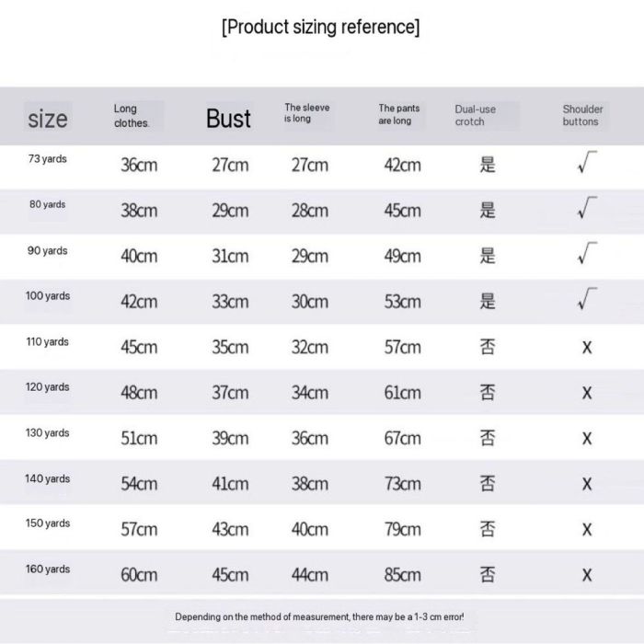Screen dimensions: 644x644
Task: Click the checkmark in the 73 yards row
Action: (588, 164)
